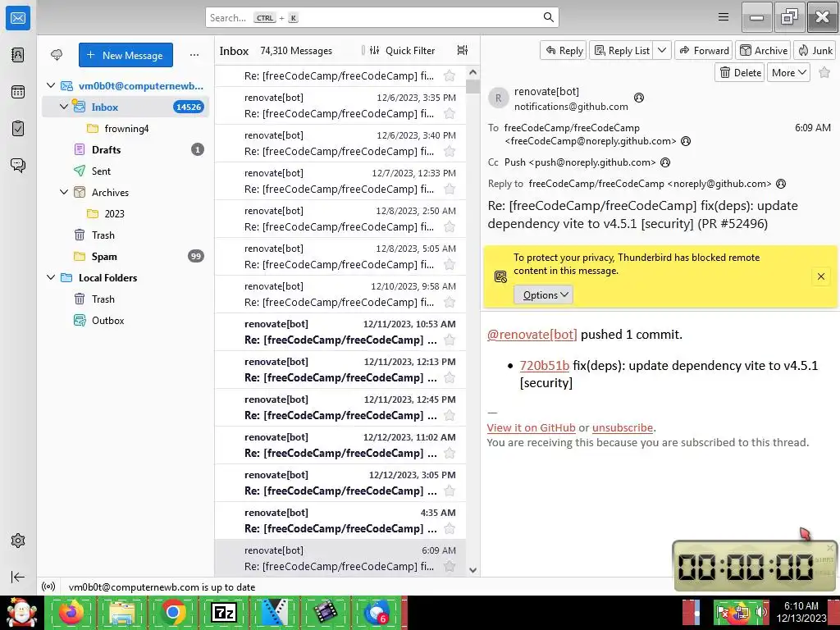The width and height of the screenshot is (840, 630).
Task: Click online status icon in status bar
Action: pos(48,587)
